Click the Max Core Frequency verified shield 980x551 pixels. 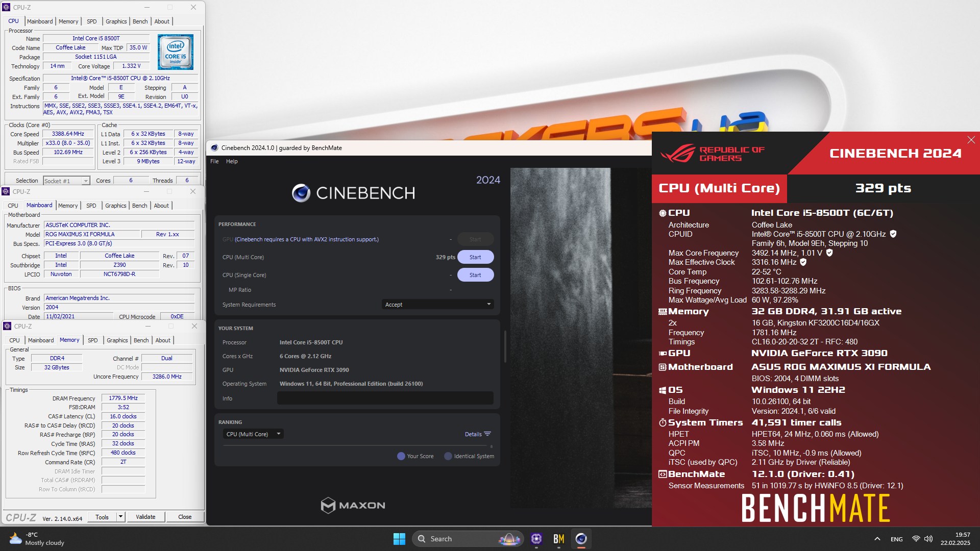829,253
